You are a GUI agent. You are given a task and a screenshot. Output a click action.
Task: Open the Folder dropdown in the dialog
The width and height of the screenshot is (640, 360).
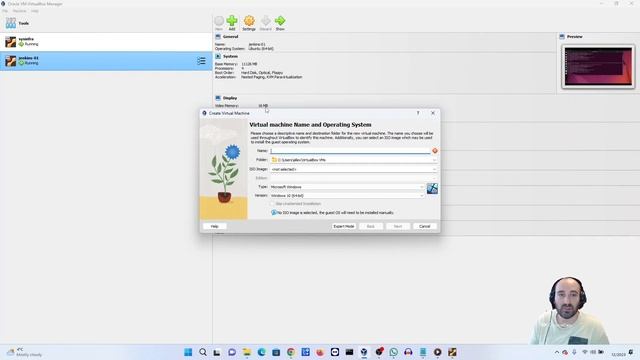tap(353, 160)
